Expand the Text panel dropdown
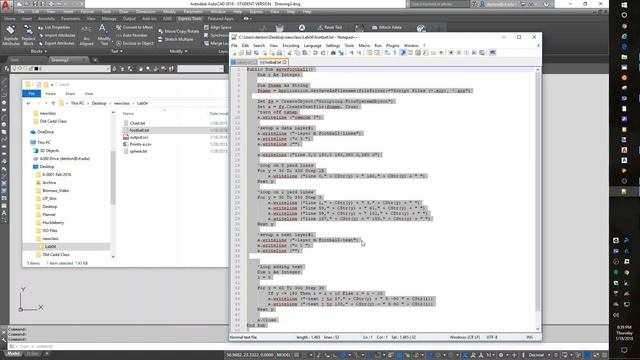640x360 pixels. coord(116,51)
